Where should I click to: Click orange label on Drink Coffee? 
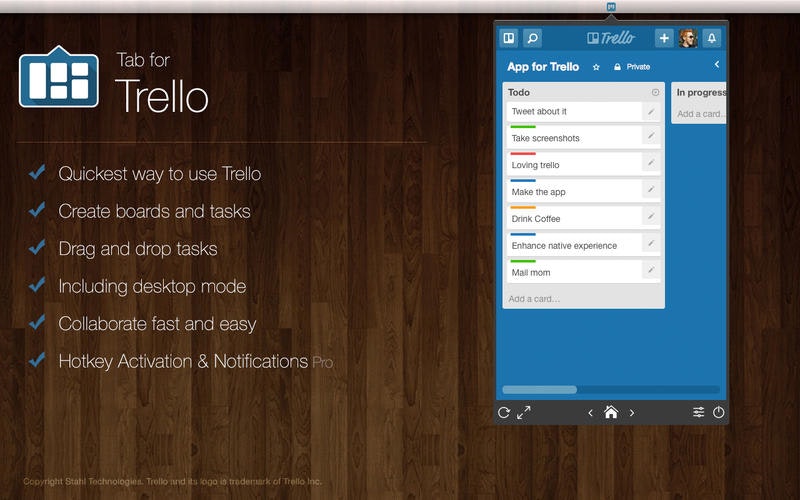point(523,207)
